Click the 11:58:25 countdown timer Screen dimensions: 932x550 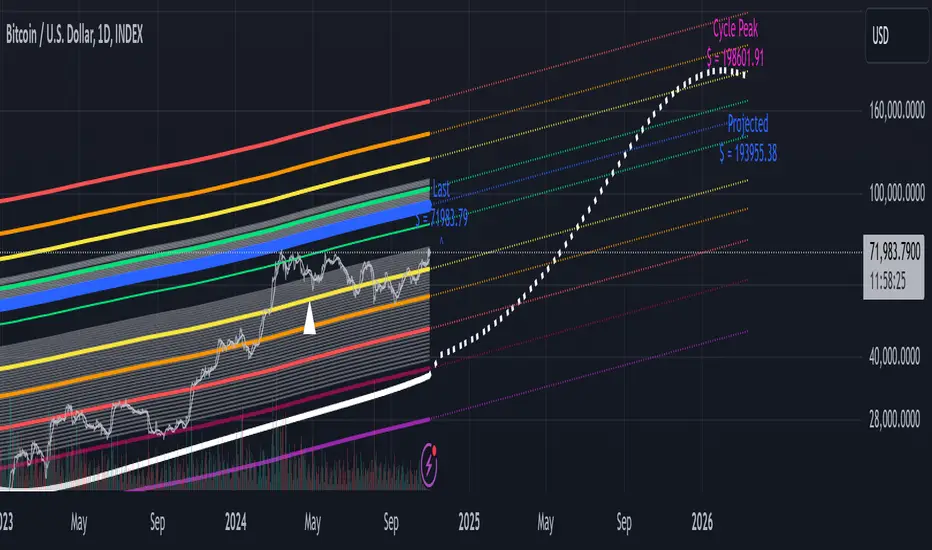(887, 281)
